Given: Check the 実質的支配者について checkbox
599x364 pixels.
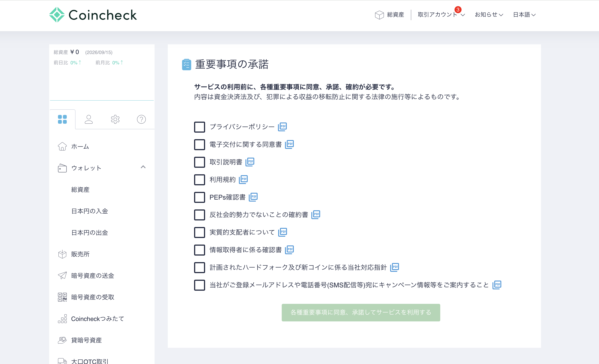Looking at the screenshot, I should [x=199, y=232].
